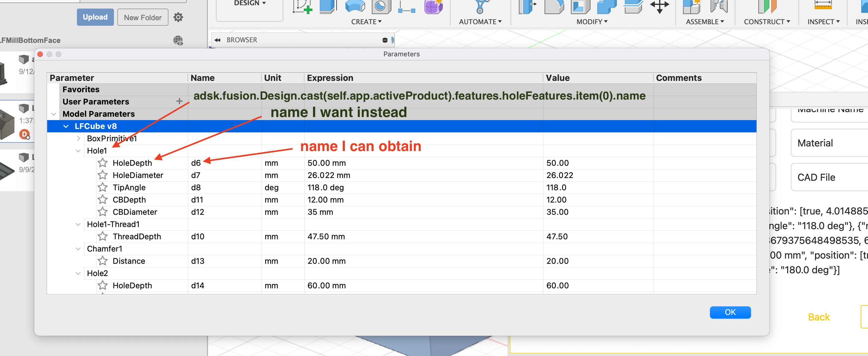
Task: Toggle the TipAngle favorite star
Action: [102, 187]
